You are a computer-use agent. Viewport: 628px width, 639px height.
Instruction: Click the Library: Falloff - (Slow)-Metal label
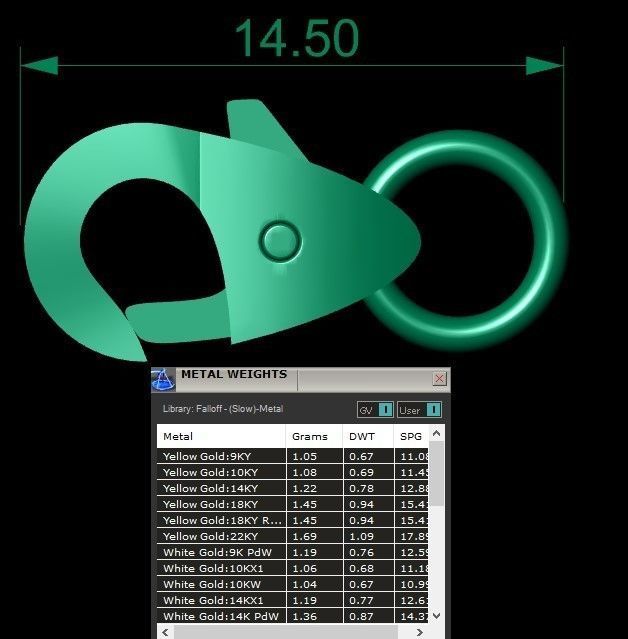coord(223,409)
